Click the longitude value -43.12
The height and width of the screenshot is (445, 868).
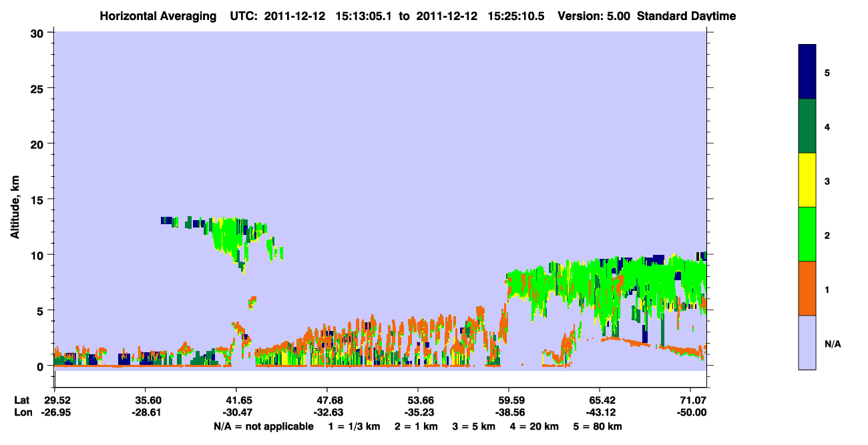600,413
